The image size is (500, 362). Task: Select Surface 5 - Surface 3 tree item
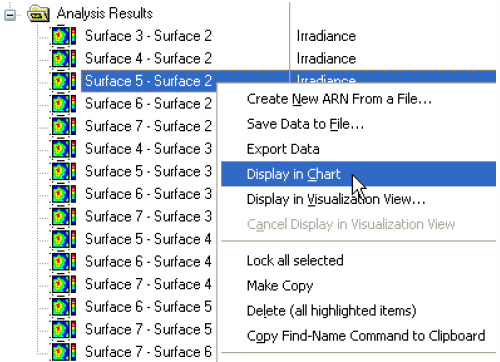coord(148,171)
